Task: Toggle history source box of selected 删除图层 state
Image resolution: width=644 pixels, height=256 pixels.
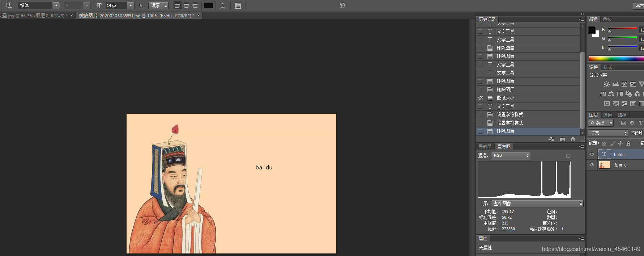Action: coord(480,131)
